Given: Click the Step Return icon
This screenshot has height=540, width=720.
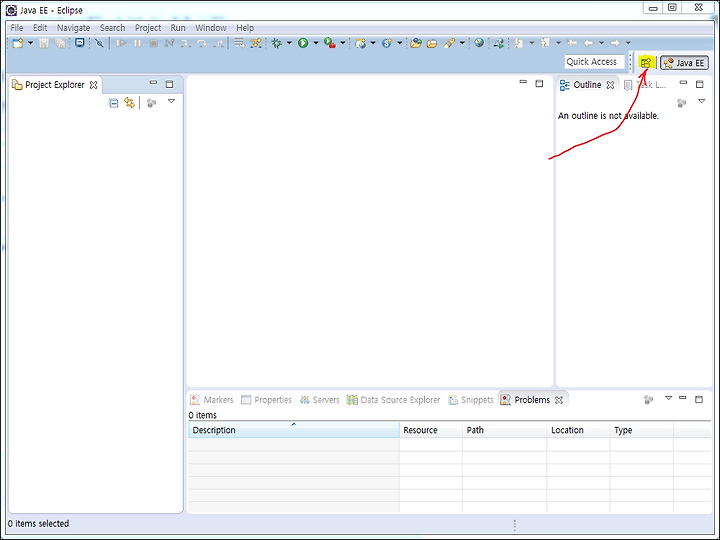Looking at the screenshot, I should [x=219, y=43].
